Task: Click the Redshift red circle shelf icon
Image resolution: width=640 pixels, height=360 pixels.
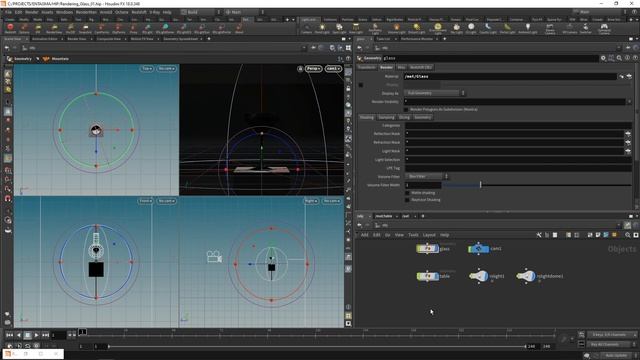Action: coord(10,28)
